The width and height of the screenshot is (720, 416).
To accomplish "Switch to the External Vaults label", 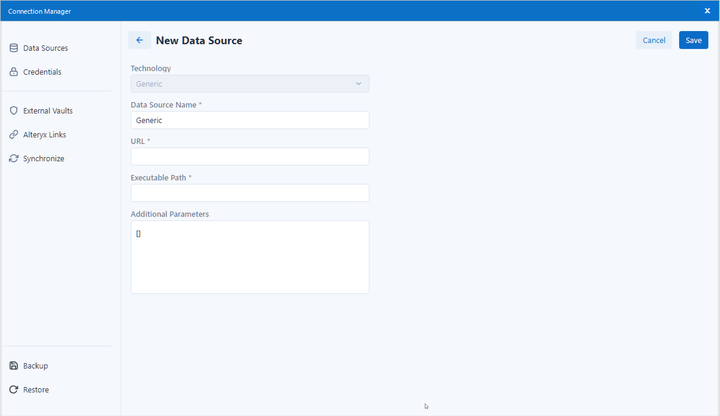I will (48, 111).
